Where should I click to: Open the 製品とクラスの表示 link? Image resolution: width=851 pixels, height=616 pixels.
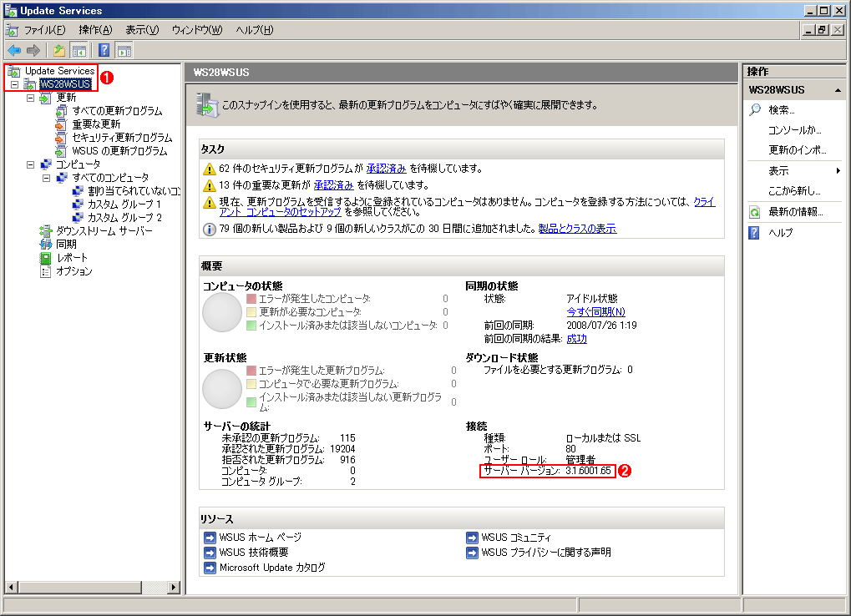(x=577, y=229)
